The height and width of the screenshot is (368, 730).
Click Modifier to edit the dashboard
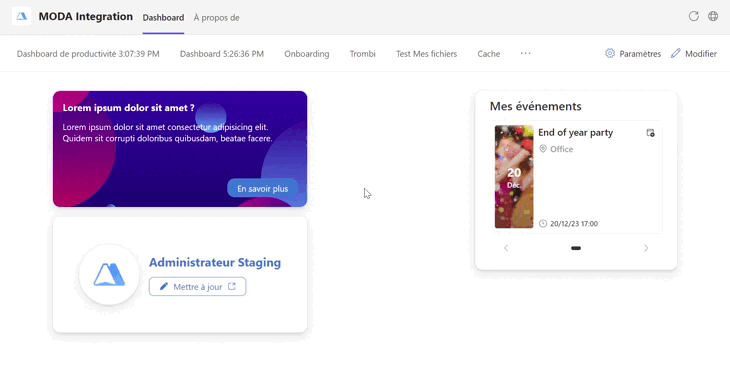pos(694,54)
